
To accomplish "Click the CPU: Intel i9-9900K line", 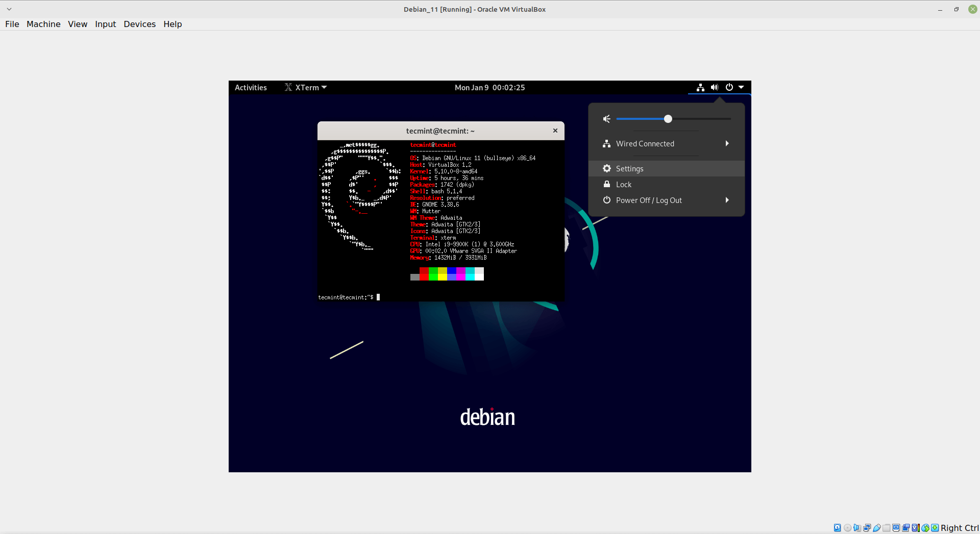I will click(462, 244).
